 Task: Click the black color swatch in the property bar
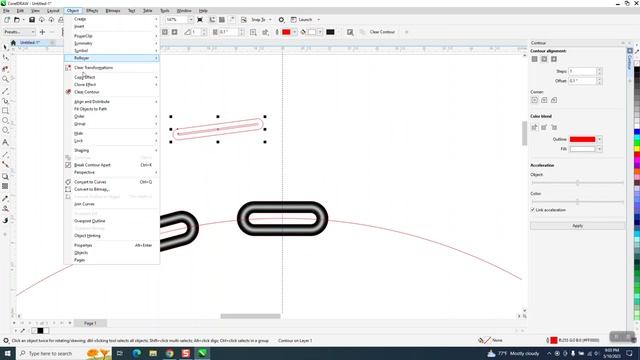(x=330, y=32)
